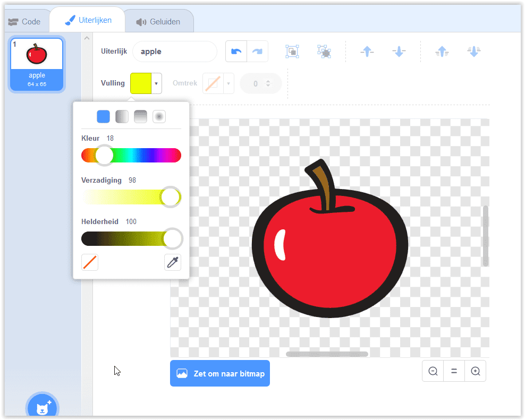The height and width of the screenshot is (420, 525).
Task: Click the Group objects icon
Action: 292,52
